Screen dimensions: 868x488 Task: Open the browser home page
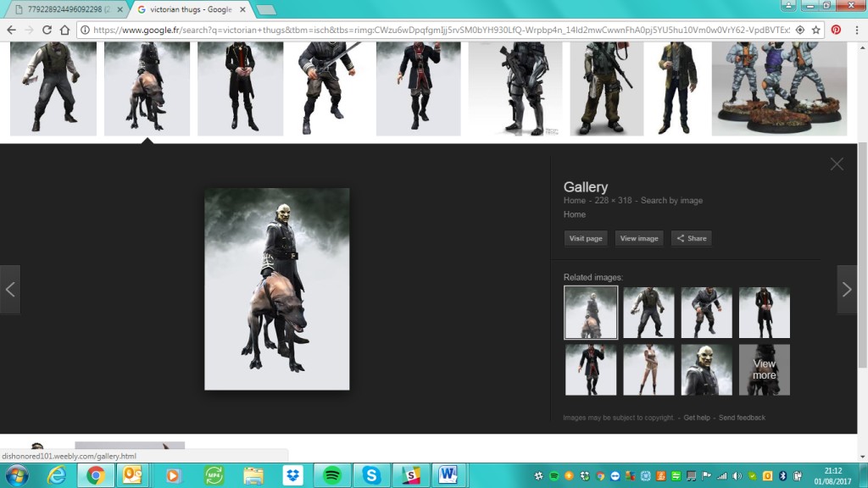(x=64, y=30)
